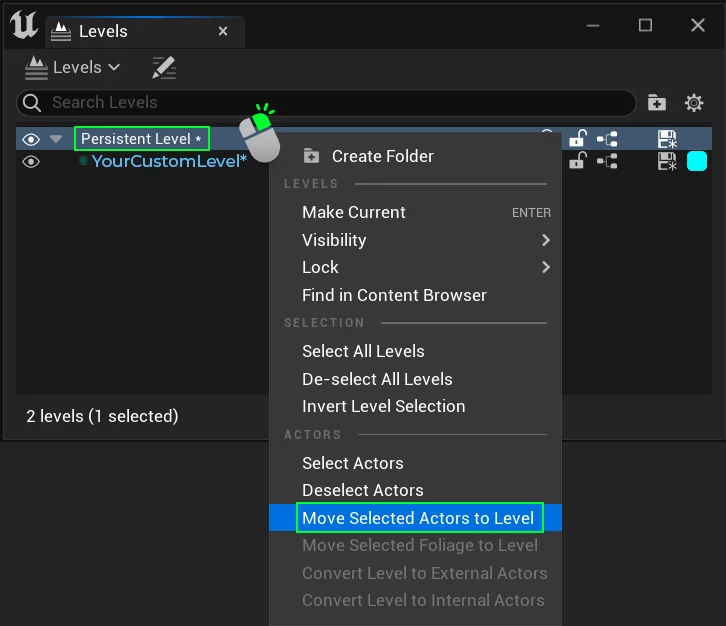726x626 pixels.
Task: Choose Move Selected Actors to Level
Action: coord(418,518)
